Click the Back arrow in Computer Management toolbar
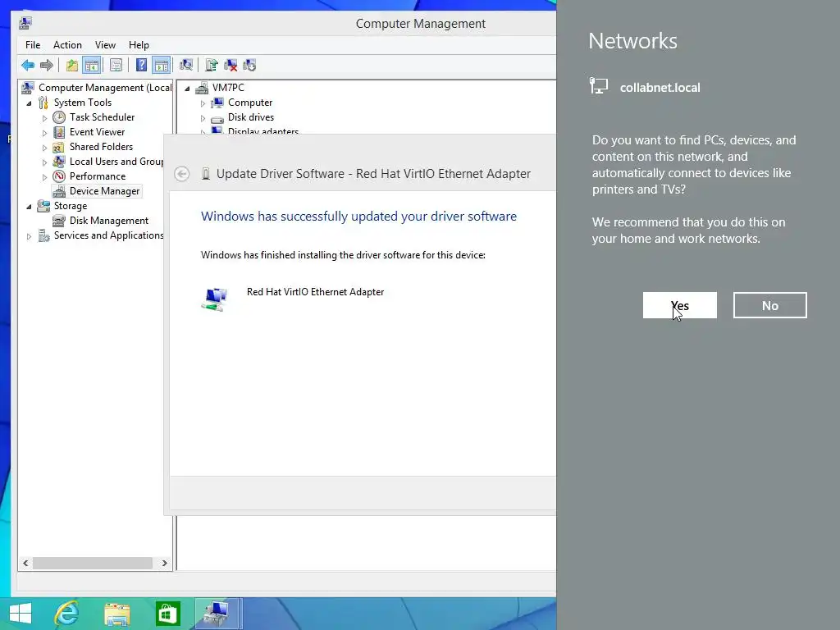The image size is (840, 630). click(28, 66)
